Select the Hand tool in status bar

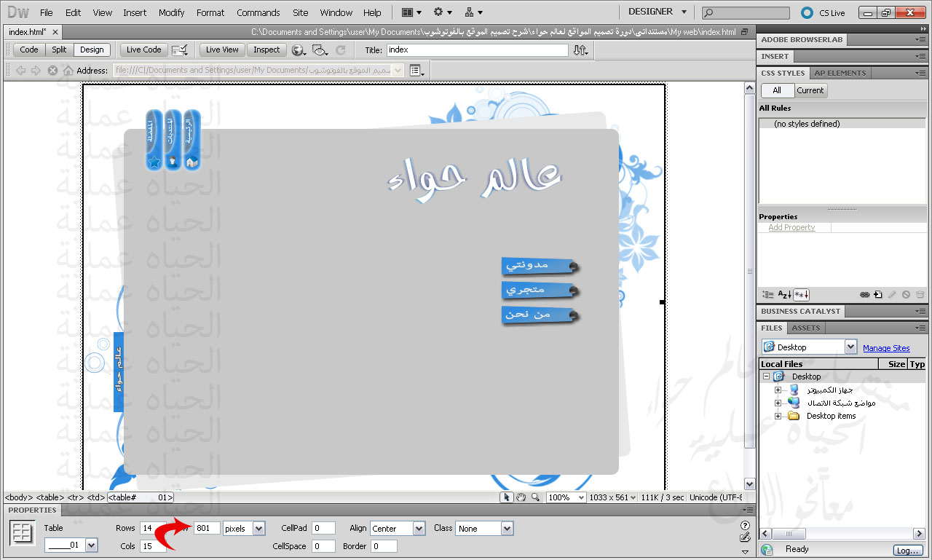coord(521,497)
